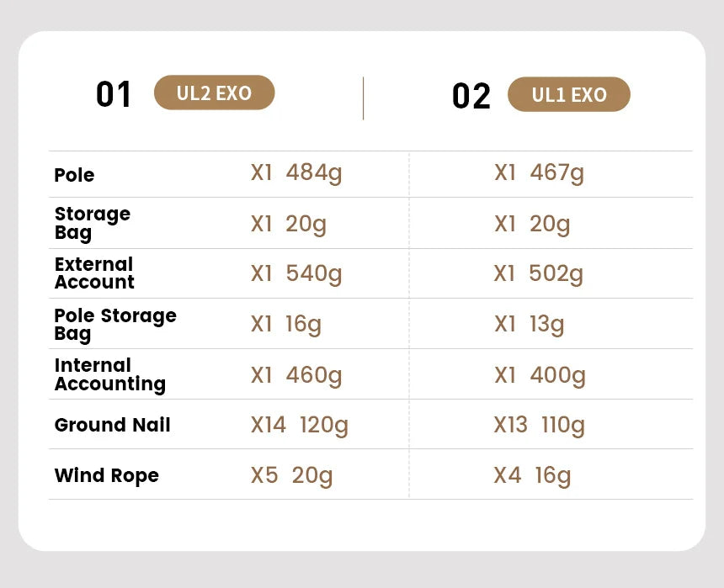Image resolution: width=724 pixels, height=588 pixels.
Task: Click the Storage Bag row label
Action: pos(93,223)
